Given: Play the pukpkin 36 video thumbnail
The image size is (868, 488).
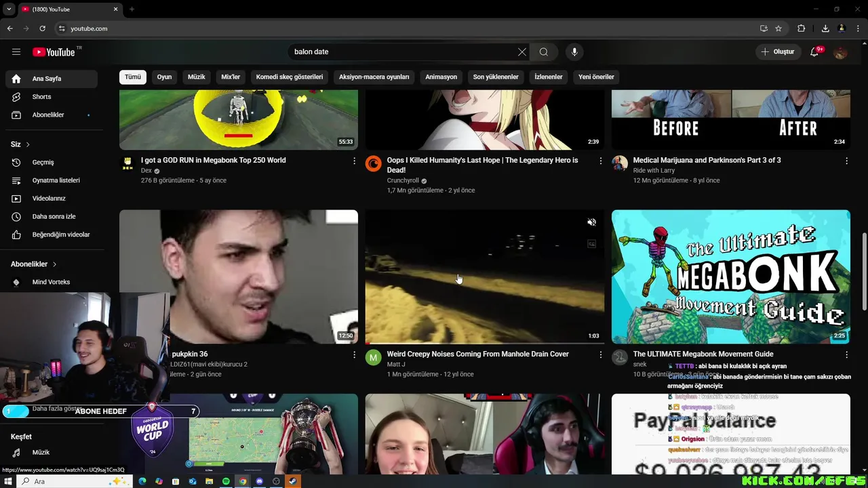Looking at the screenshot, I should 239,277.
